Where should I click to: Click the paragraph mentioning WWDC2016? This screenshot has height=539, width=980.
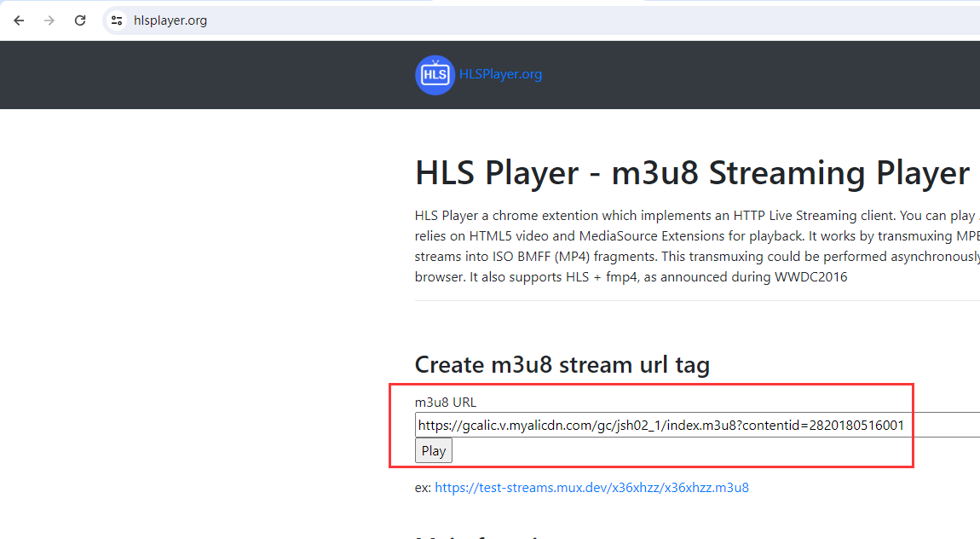click(x=697, y=246)
